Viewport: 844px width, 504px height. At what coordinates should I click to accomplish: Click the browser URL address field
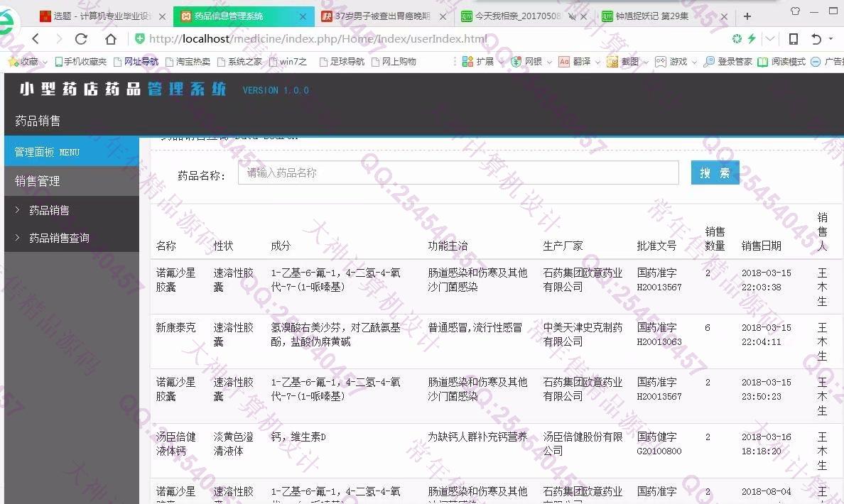[x=431, y=39]
